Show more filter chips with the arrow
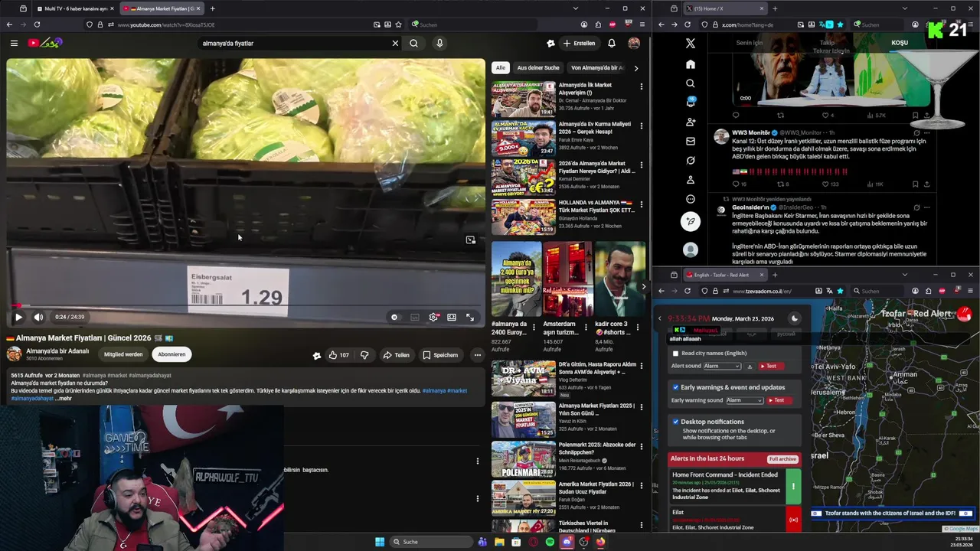 635,67
